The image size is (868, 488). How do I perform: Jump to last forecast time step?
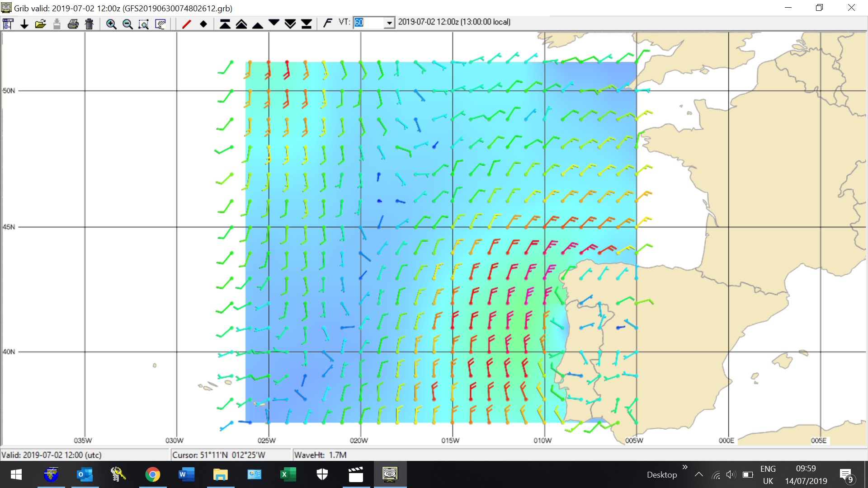click(x=307, y=24)
